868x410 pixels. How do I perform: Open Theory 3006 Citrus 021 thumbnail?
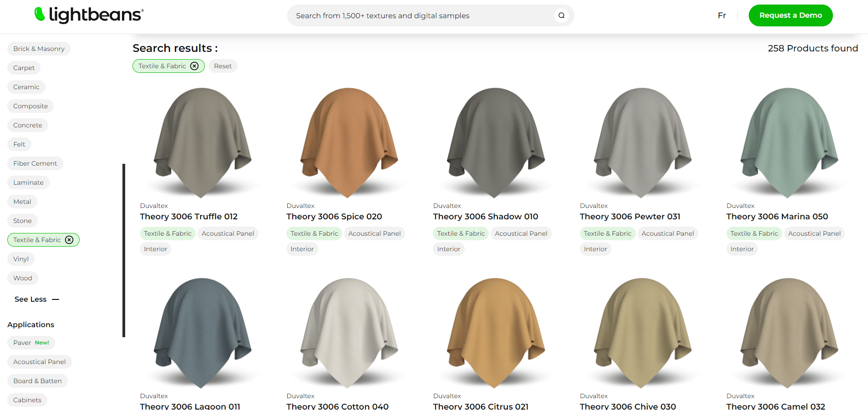pos(496,333)
